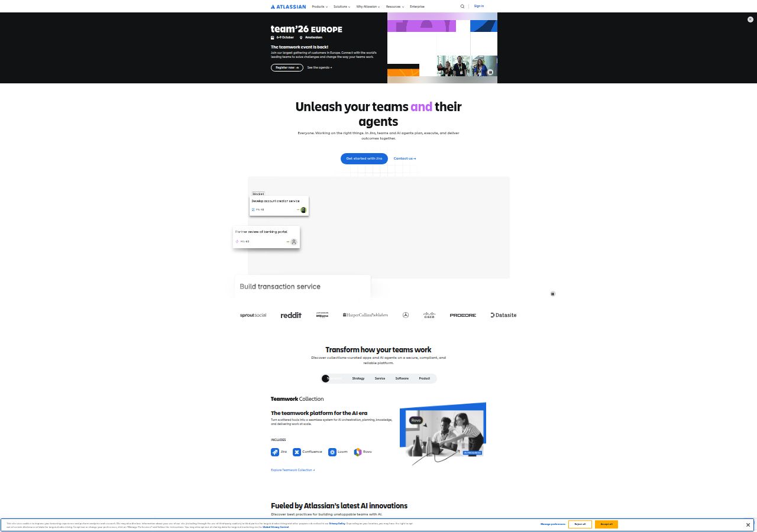Click the Mercedes-Benz star logo
Screen dimensions: 757x532
tap(406, 315)
